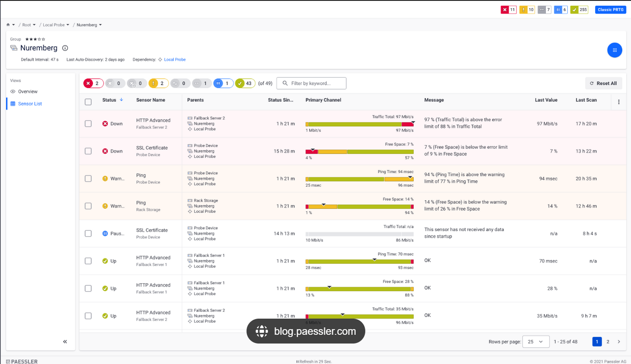The width and height of the screenshot is (631, 364).
Task: Open the three-dot column options menu
Action: [618, 102]
